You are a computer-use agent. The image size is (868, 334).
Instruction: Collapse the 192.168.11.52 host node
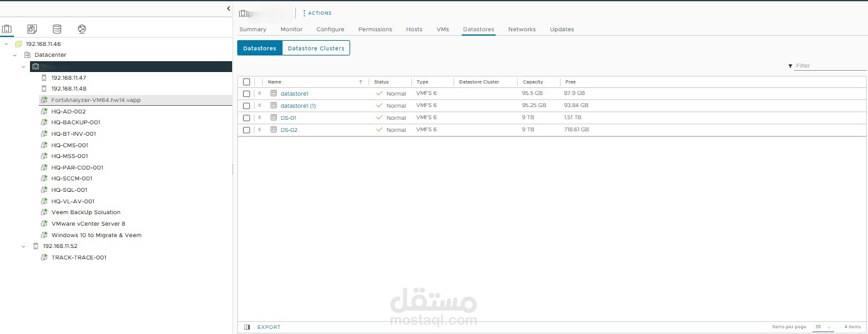24,246
